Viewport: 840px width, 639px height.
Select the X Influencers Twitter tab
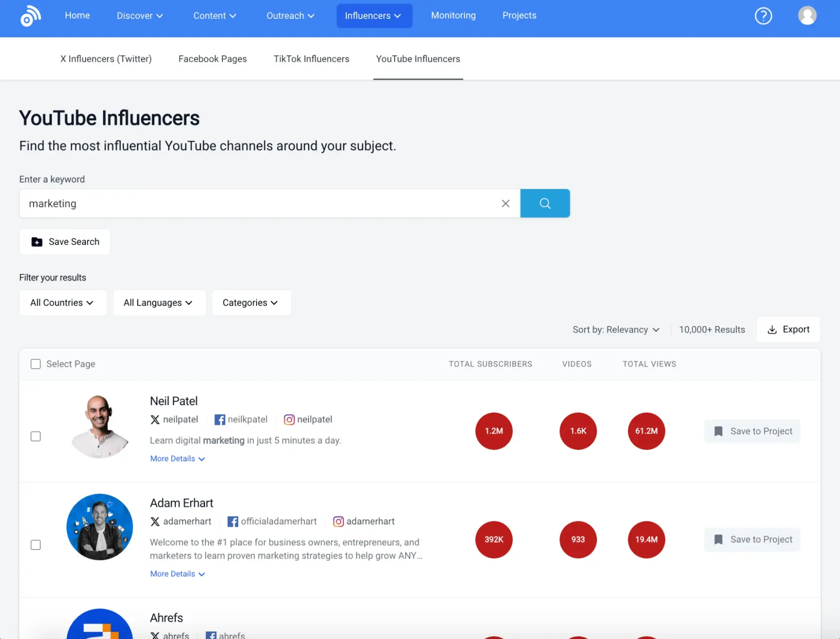105,58
